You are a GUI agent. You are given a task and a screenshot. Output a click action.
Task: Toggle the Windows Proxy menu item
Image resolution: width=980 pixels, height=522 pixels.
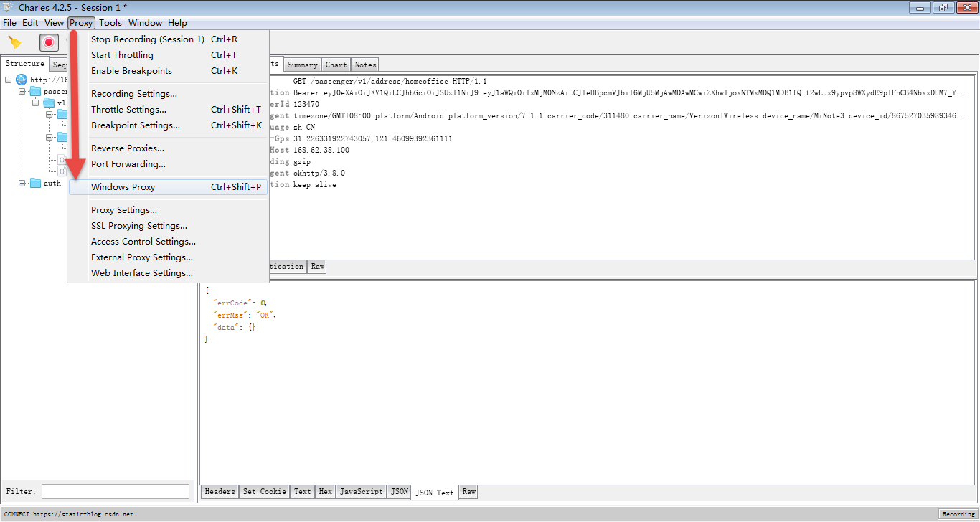(168, 187)
